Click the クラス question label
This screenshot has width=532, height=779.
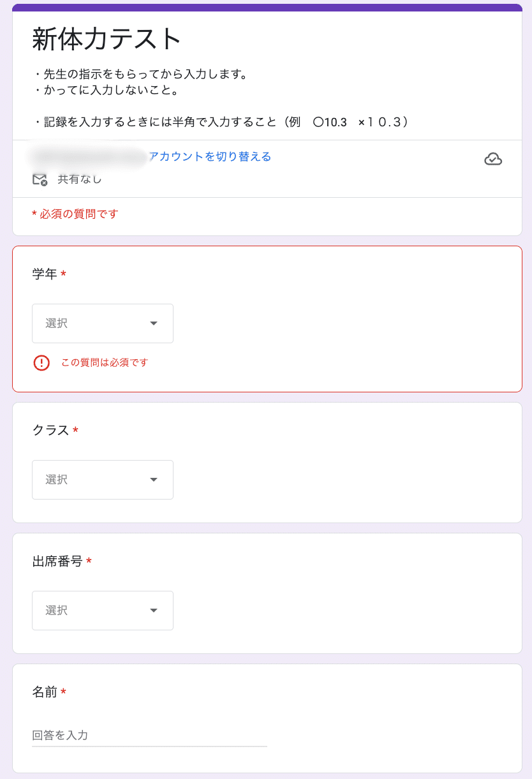pyautogui.click(x=50, y=431)
